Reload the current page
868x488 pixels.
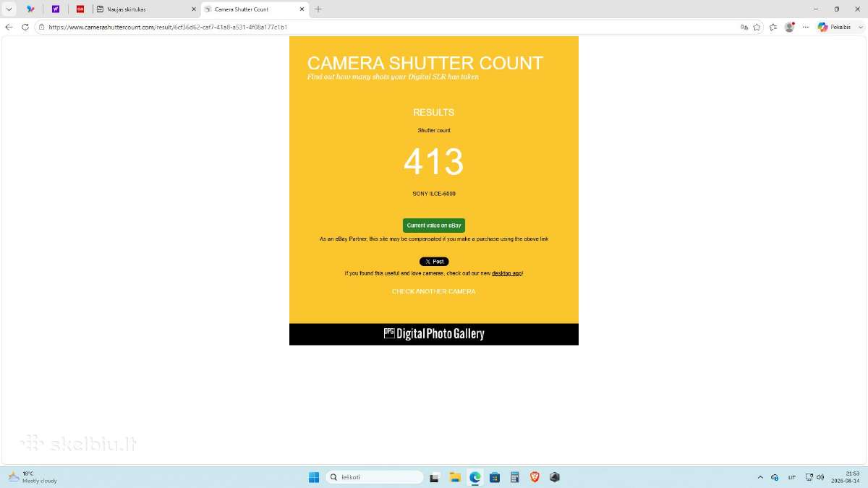pyautogui.click(x=25, y=27)
